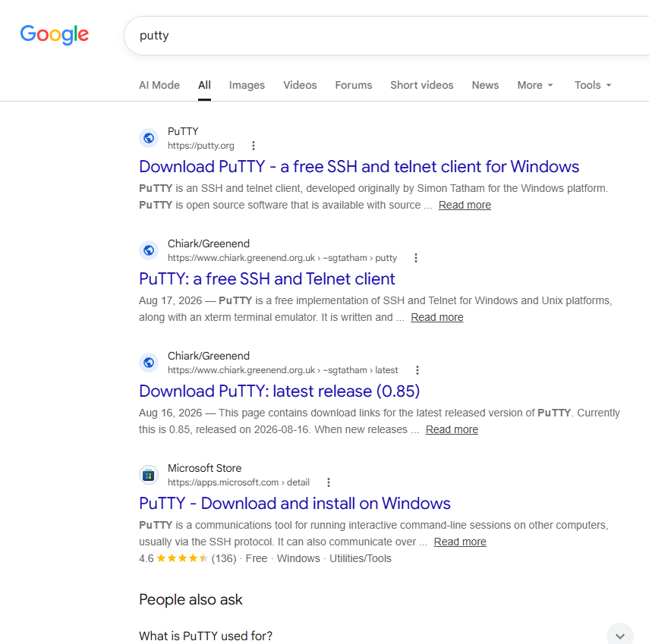Open the News tab

click(x=485, y=85)
